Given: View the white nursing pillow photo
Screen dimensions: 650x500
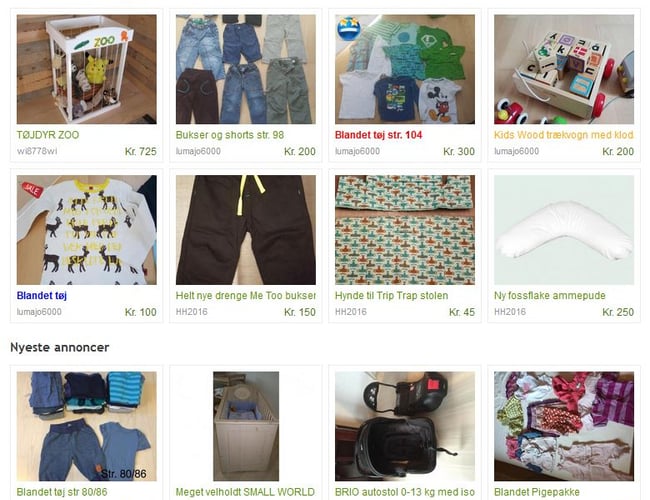Looking at the screenshot, I should coord(564,230).
